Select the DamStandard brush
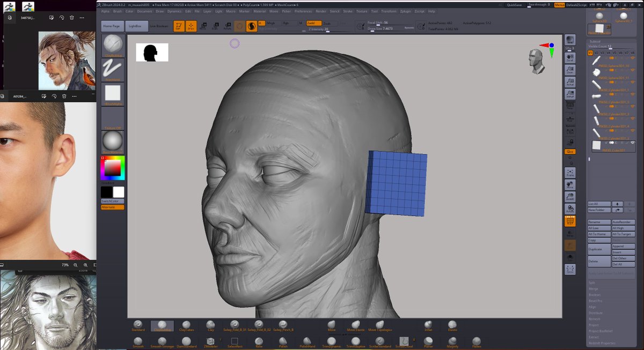644x350 pixels. tap(186, 342)
